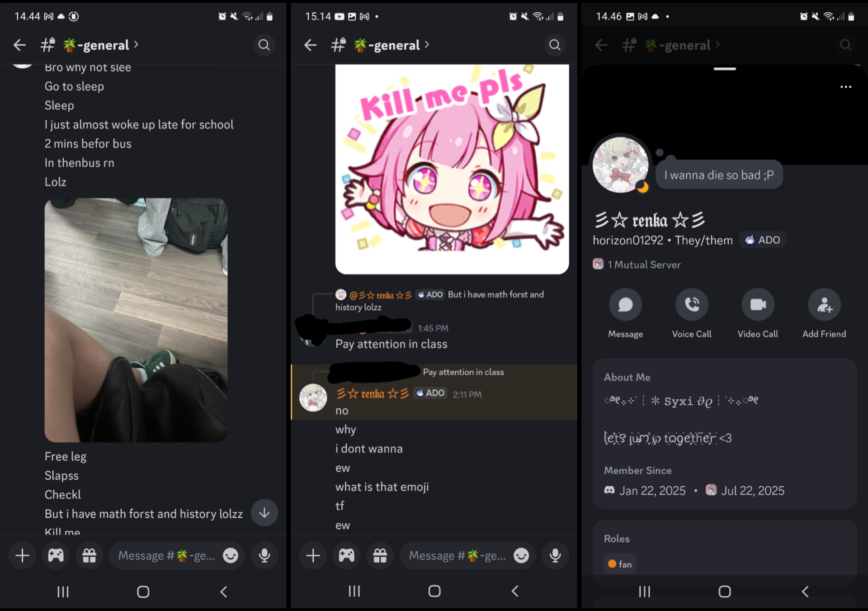Jump to latest messages with the down arrow button
This screenshot has width=868, height=611.
point(264,513)
